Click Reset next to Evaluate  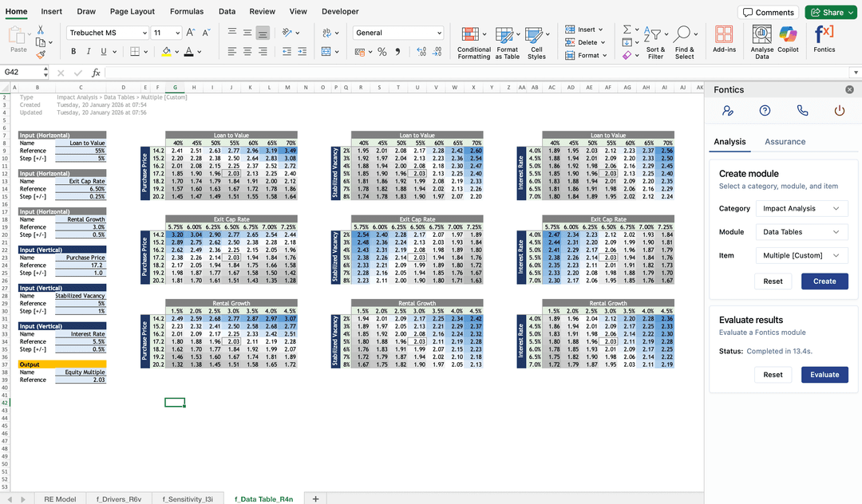(x=773, y=375)
